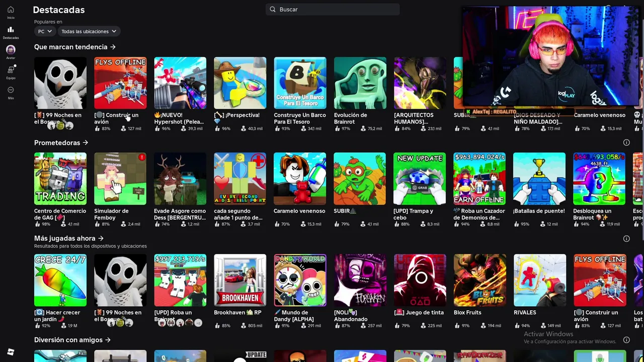Open 99 Noches en el Bosque in Más jugadas
Viewport: 644px width, 362px height.
point(120,281)
